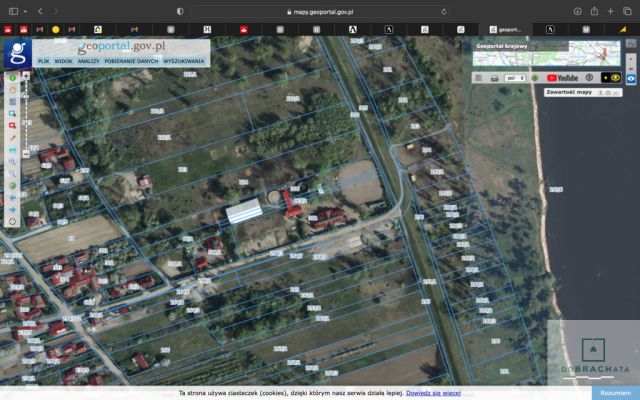Select the red rectangle zoom tool
The height and width of the screenshot is (400, 640).
pos(12,125)
